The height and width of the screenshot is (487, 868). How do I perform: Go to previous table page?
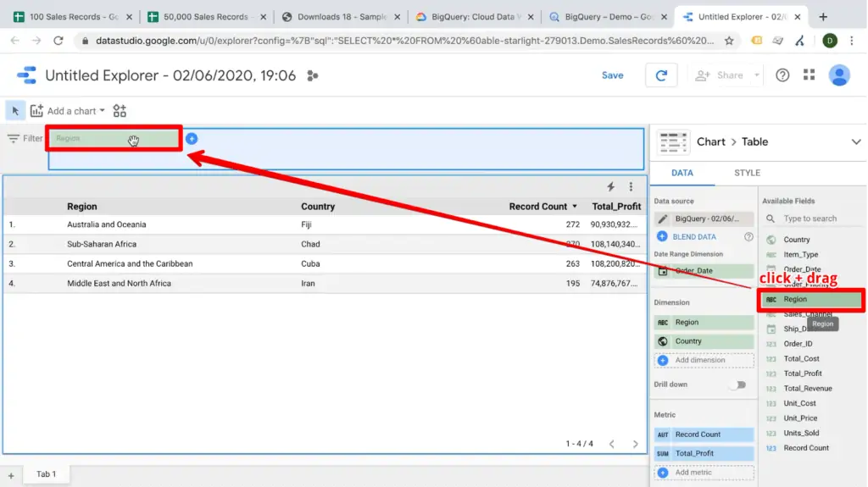tap(612, 444)
